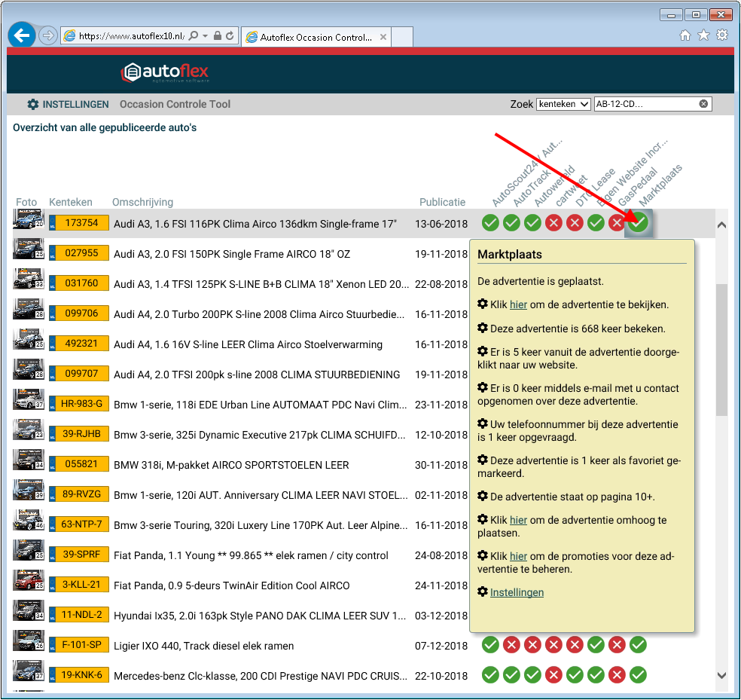This screenshot has height=700, width=741.
Task: Click DTC Lease green check for Mercedes 19-KNK-6
Action: point(575,675)
